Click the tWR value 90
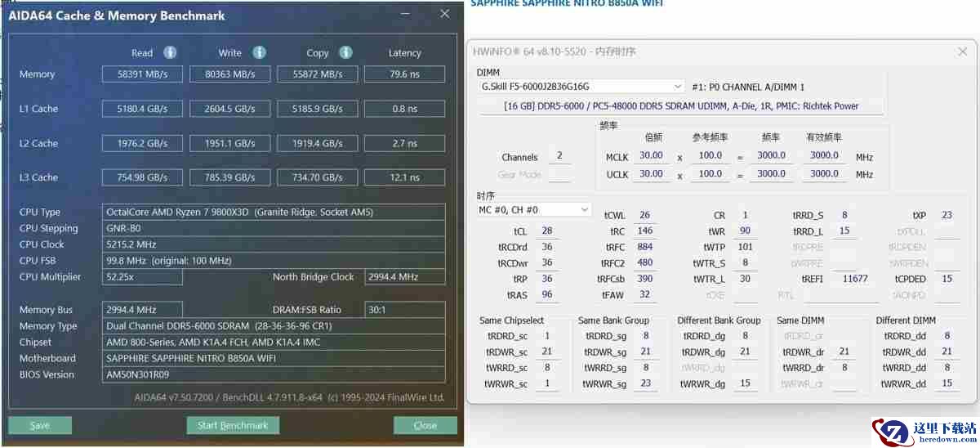This screenshot has width=980, height=448. [x=745, y=231]
